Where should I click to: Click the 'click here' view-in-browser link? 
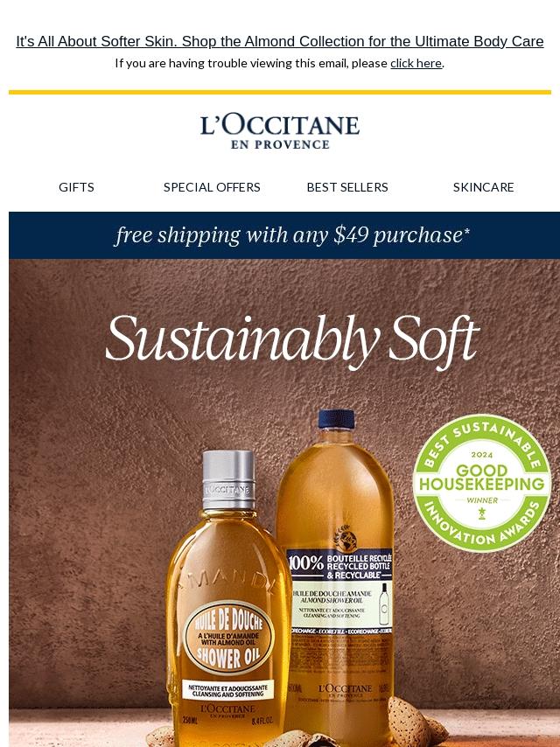click(416, 63)
